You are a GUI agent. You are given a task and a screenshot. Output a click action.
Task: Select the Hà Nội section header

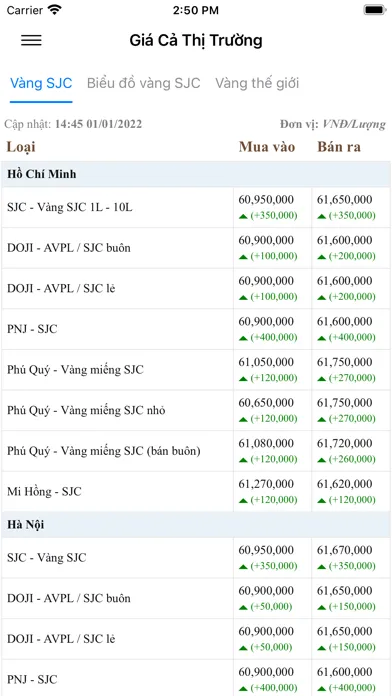click(196, 525)
